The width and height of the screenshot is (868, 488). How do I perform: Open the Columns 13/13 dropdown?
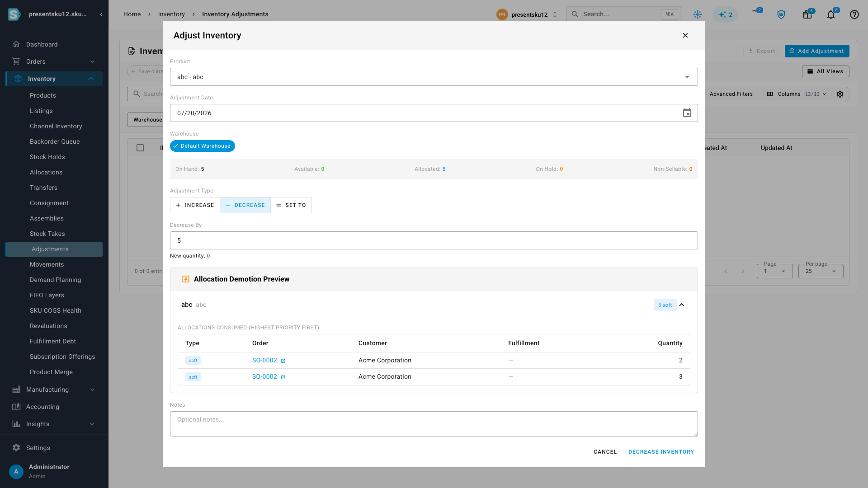pos(797,94)
